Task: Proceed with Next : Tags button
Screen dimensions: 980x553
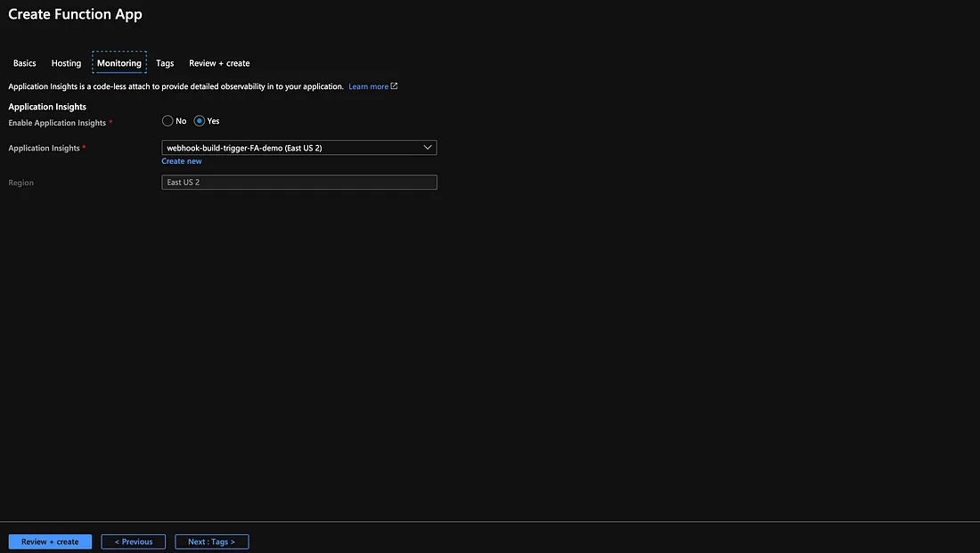Action: tap(212, 541)
